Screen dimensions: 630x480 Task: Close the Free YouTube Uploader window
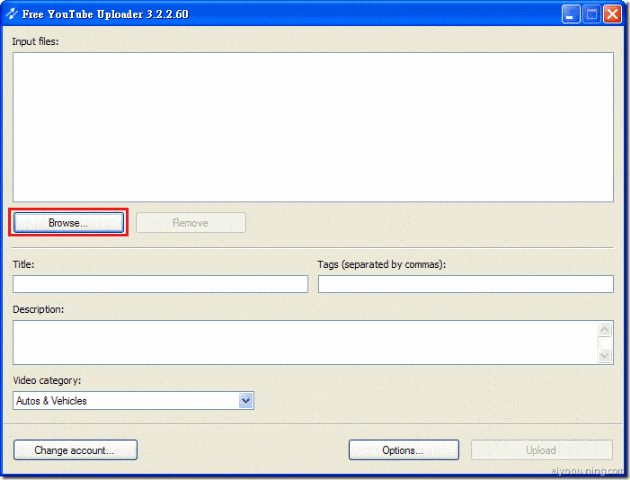point(612,14)
